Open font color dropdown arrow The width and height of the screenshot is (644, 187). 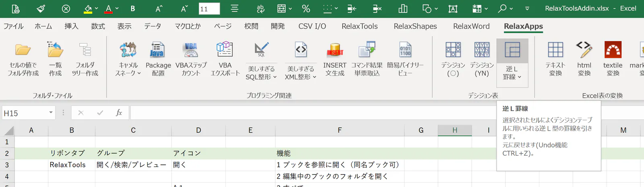coord(117,8)
